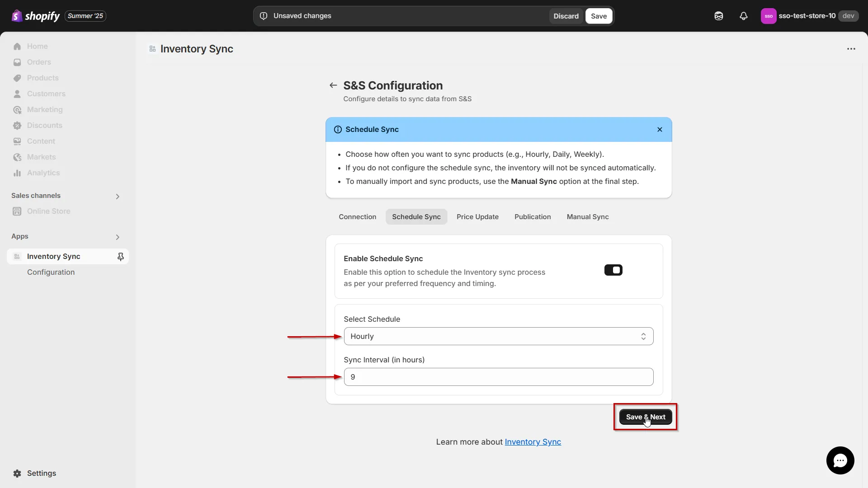Open Configuration under Inventory Sync
The image size is (868, 488).
pyautogui.click(x=51, y=272)
